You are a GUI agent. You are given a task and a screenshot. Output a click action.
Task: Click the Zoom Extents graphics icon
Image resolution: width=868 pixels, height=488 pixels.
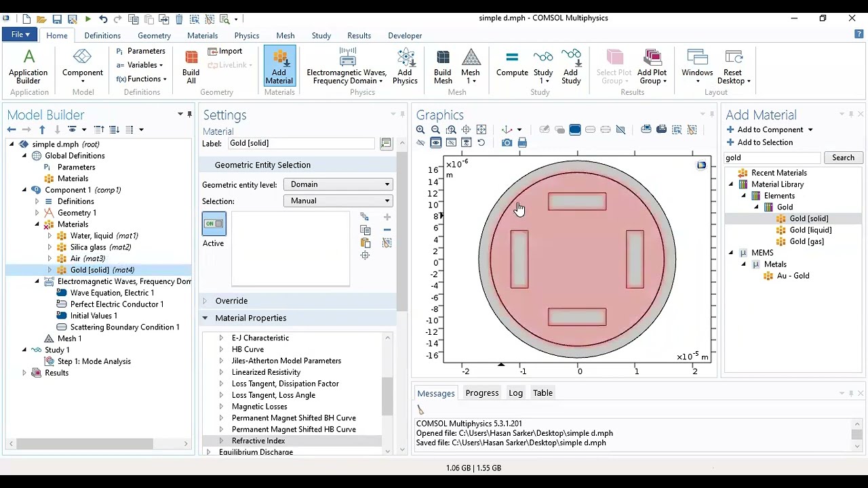click(466, 129)
